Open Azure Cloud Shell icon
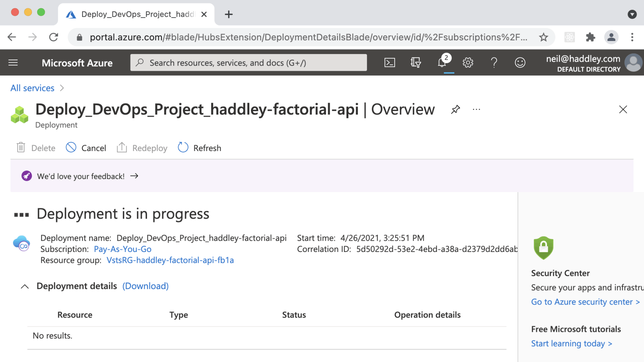 (x=390, y=63)
